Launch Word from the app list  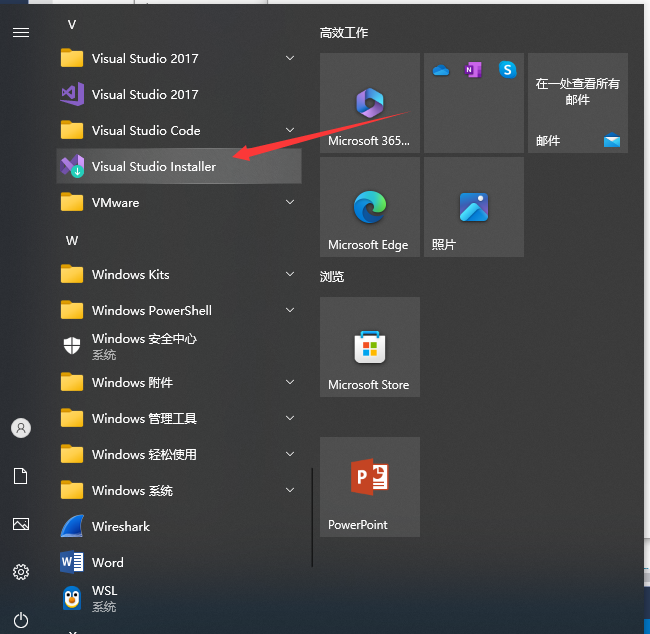click(107, 563)
